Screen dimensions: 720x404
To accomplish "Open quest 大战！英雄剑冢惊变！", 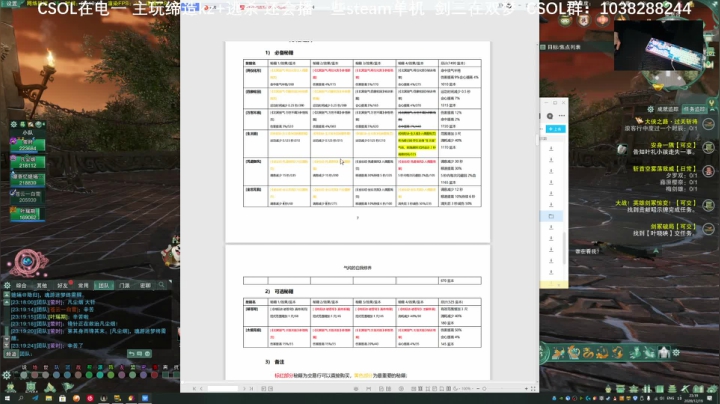I will click(x=656, y=203).
